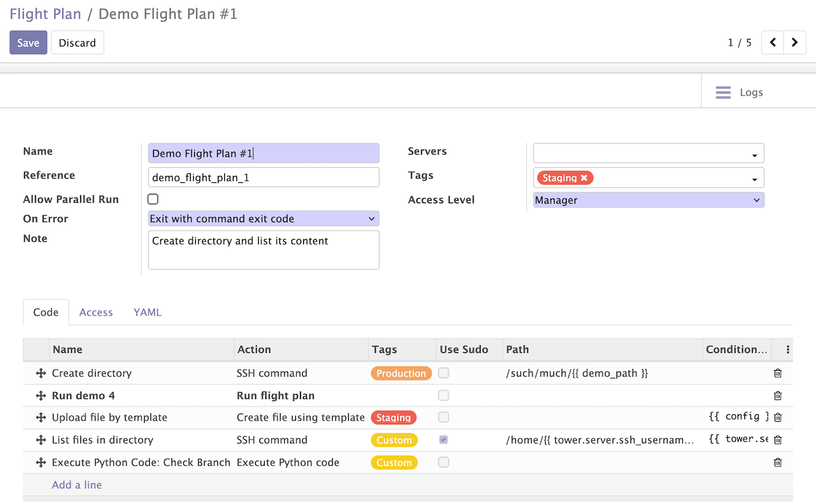This screenshot has height=504, width=816.
Task: Enable Use Sudo for Create directory
Action: coord(443,373)
